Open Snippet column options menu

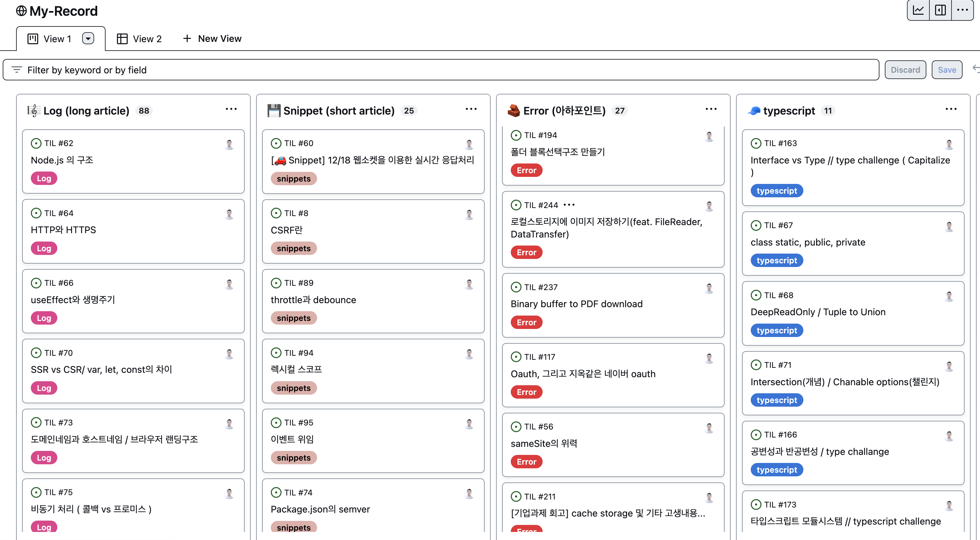pos(471,110)
